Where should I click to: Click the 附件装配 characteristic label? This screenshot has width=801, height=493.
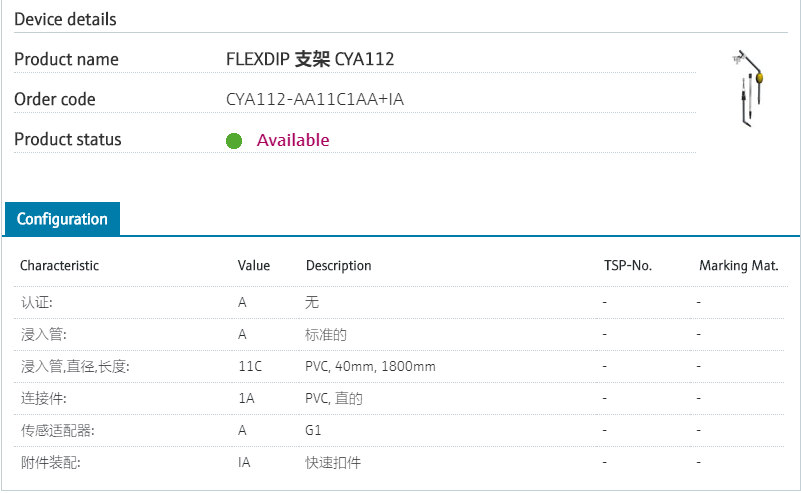click(x=50, y=463)
